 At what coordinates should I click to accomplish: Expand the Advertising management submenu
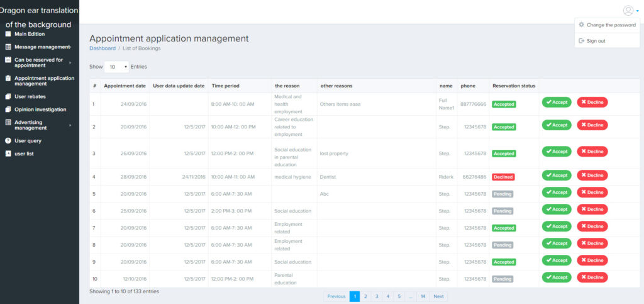point(70,125)
